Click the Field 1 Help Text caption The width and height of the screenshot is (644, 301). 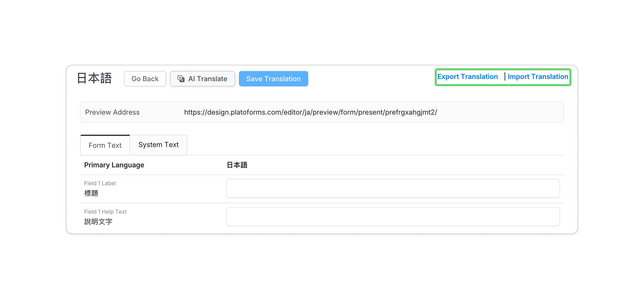(105, 212)
